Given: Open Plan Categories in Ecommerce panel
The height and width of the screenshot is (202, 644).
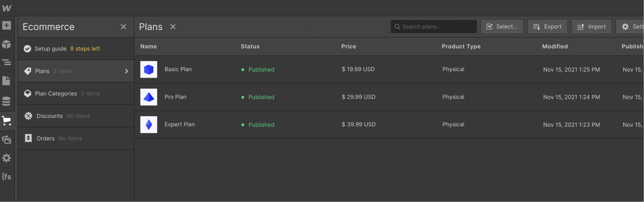Looking at the screenshot, I should 56,94.
